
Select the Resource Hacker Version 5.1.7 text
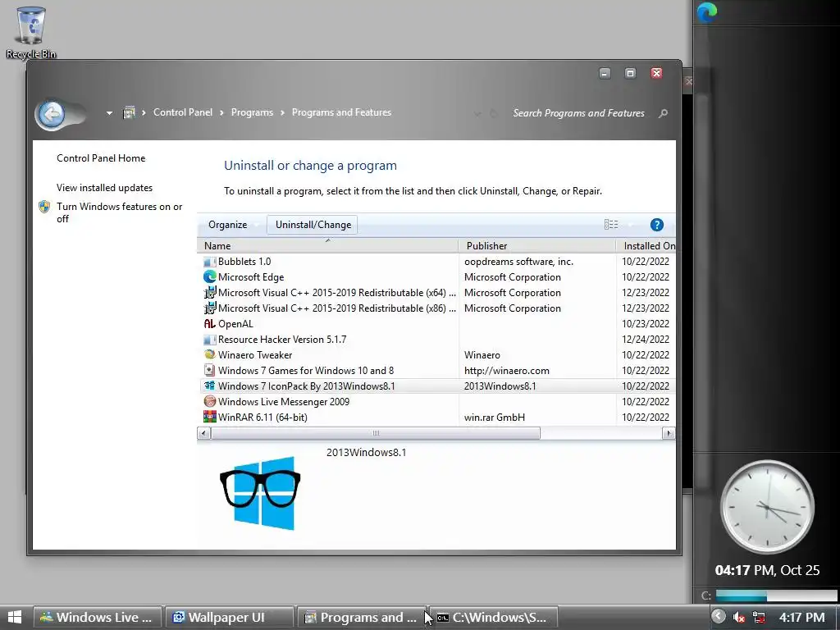(x=282, y=340)
